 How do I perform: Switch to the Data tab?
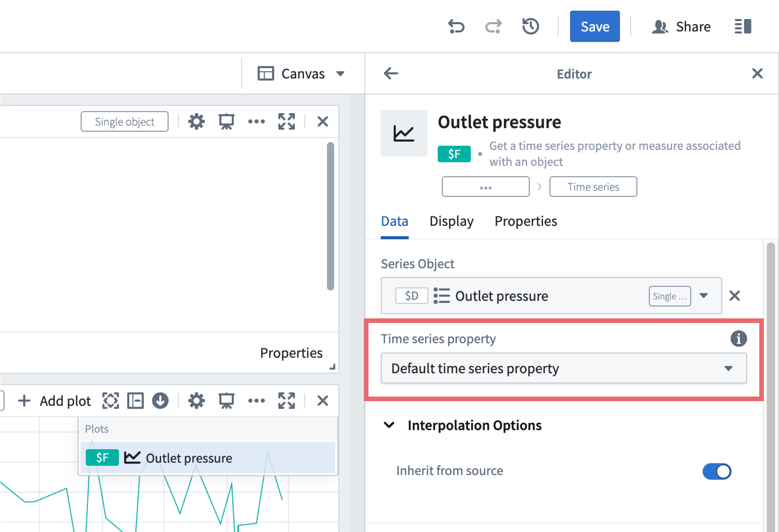[x=395, y=221]
